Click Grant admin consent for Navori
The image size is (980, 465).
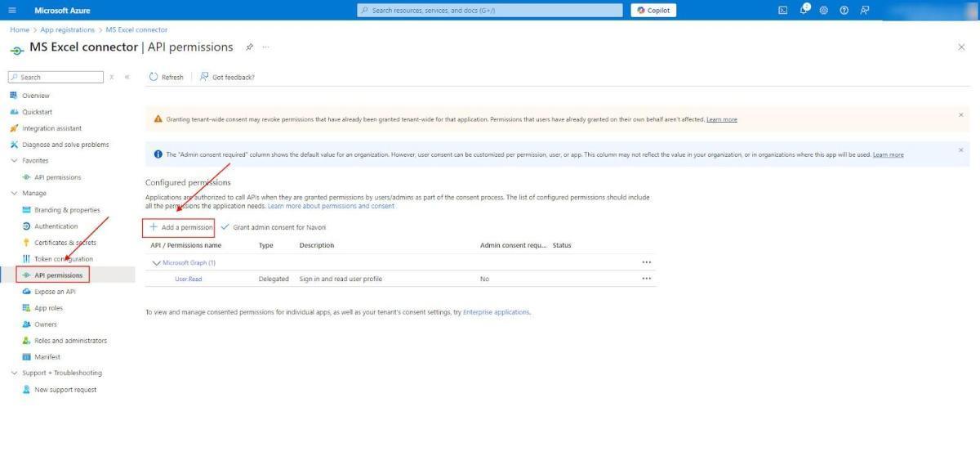274,227
